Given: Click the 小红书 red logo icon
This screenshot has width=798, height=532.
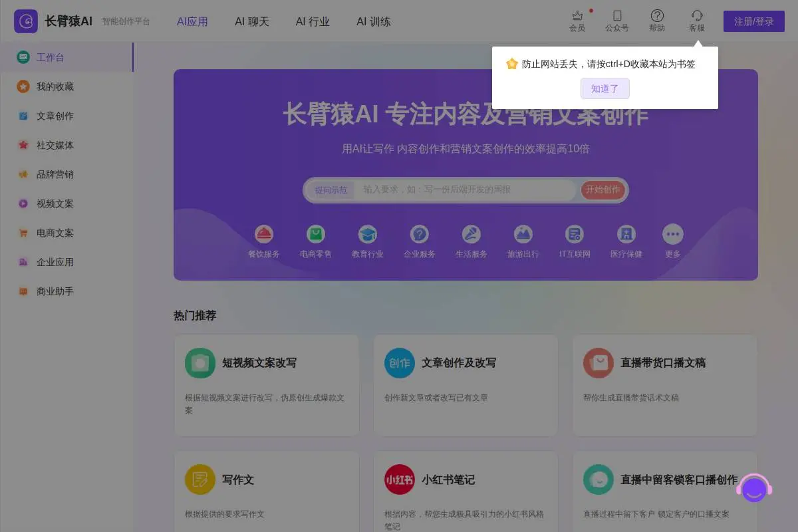Looking at the screenshot, I should pyautogui.click(x=400, y=479).
